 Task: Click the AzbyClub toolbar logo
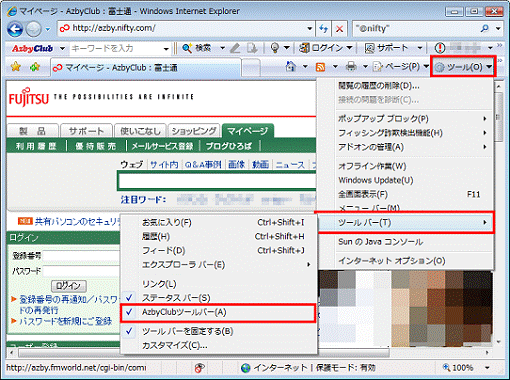[33, 49]
